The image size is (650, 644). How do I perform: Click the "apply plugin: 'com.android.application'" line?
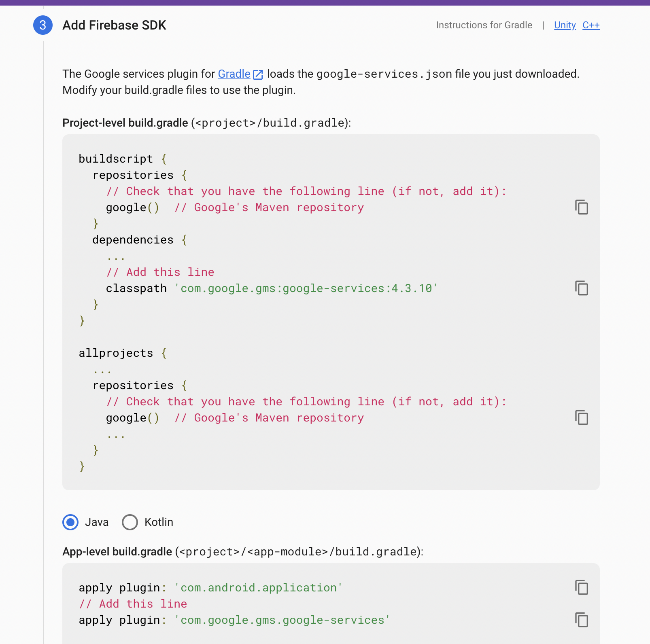[210, 588]
